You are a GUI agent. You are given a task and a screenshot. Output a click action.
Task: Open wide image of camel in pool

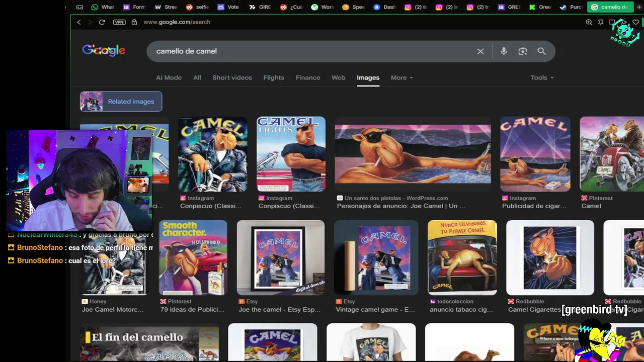[413, 154]
